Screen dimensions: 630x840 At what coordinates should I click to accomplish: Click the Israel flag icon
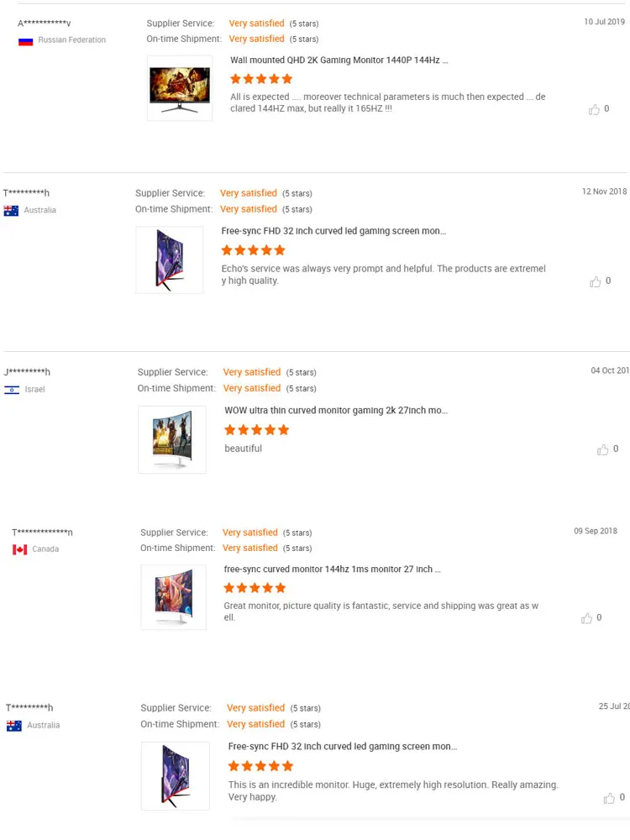(12, 390)
